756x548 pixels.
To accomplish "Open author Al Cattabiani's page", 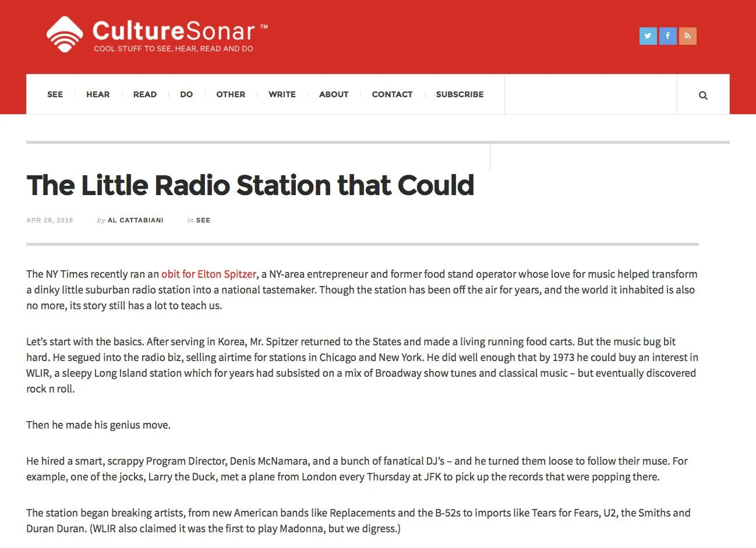I will (x=136, y=221).
